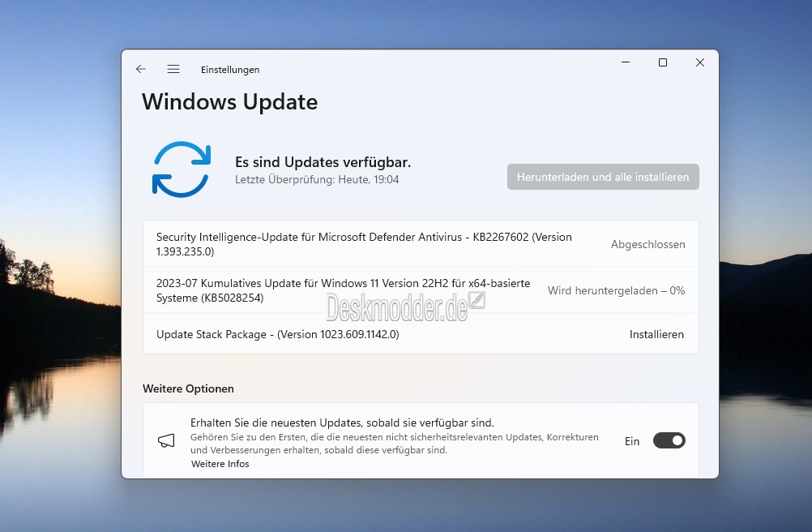Click the Einstellungen window title
The width and height of the screenshot is (812, 532).
tap(230, 70)
